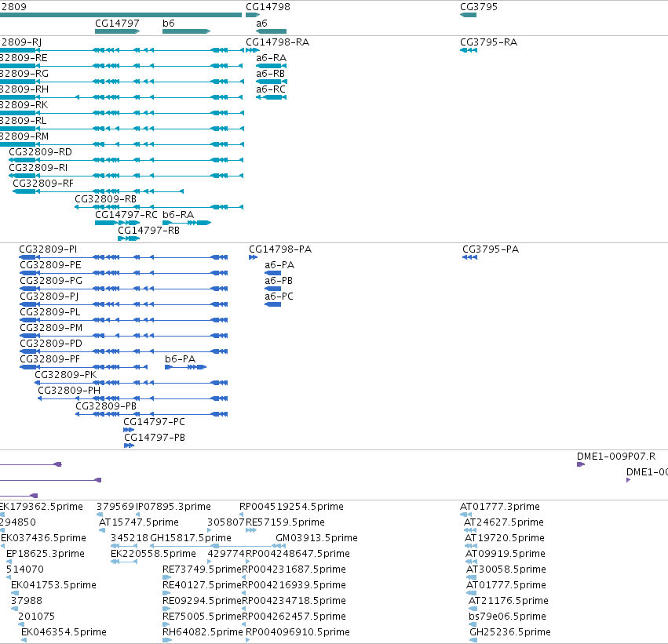Image resolution: width=668 pixels, height=644 pixels.
Task: Click the CG14798 gene label
Action: click(x=268, y=7)
